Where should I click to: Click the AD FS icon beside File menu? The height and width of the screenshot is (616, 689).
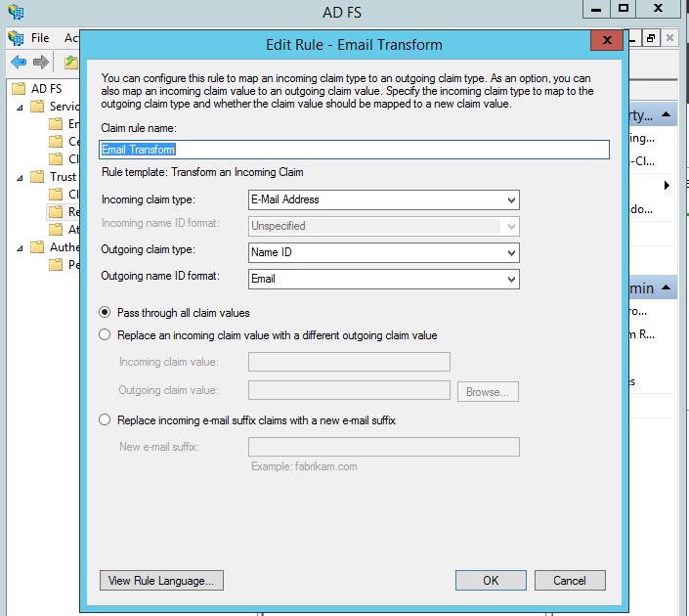(x=16, y=38)
